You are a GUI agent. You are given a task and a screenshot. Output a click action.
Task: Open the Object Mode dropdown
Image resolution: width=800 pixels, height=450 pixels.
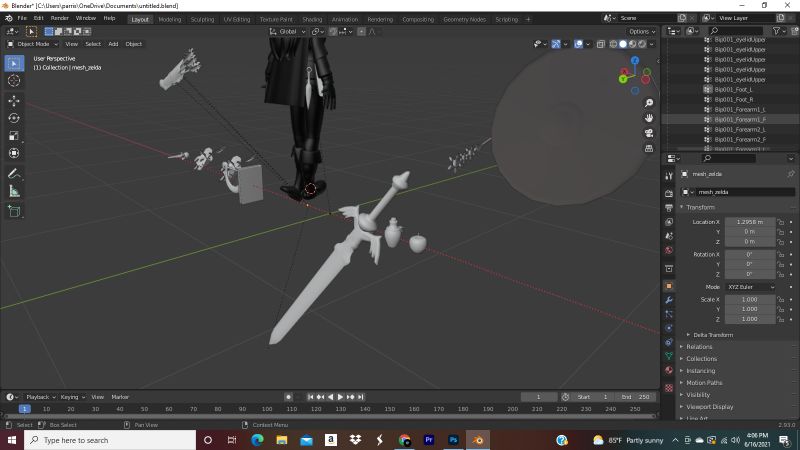(33, 44)
